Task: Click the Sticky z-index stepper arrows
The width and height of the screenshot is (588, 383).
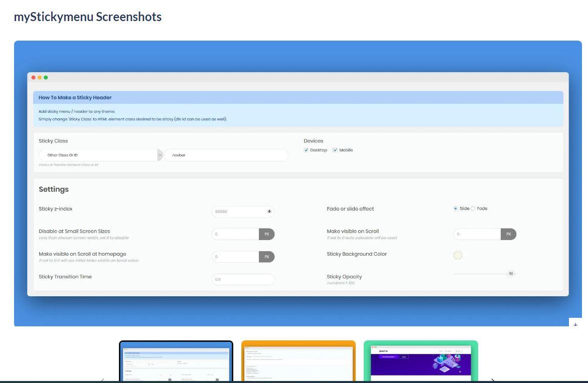Action: (x=269, y=212)
